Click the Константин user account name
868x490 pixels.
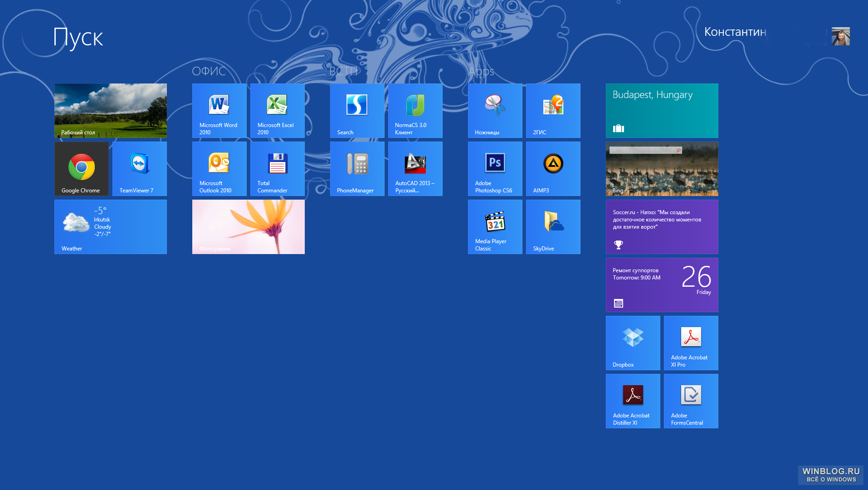point(735,32)
